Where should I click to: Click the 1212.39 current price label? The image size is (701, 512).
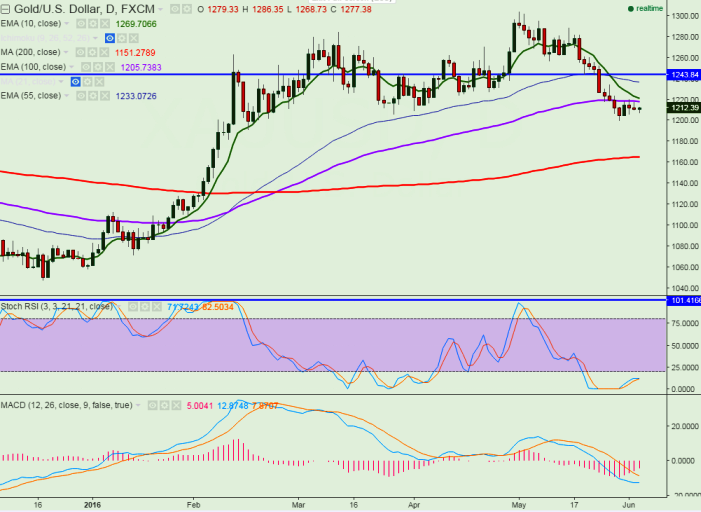click(x=683, y=108)
